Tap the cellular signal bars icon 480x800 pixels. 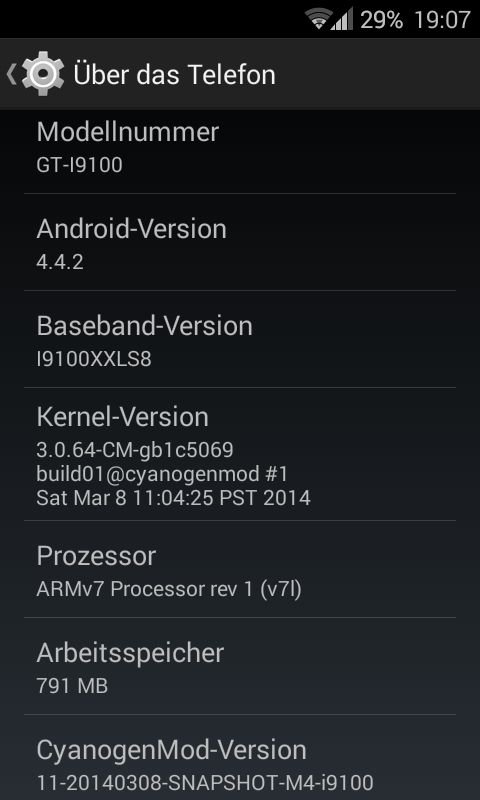[342, 18]
